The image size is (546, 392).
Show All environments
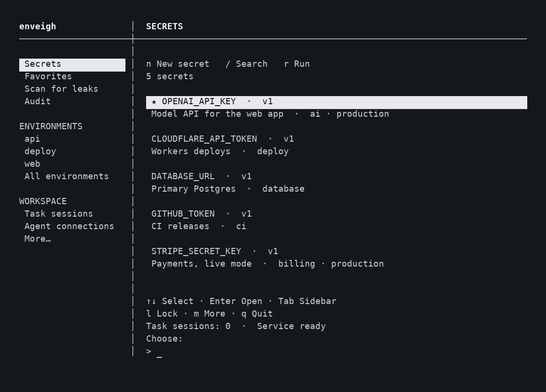click(66, 176)
